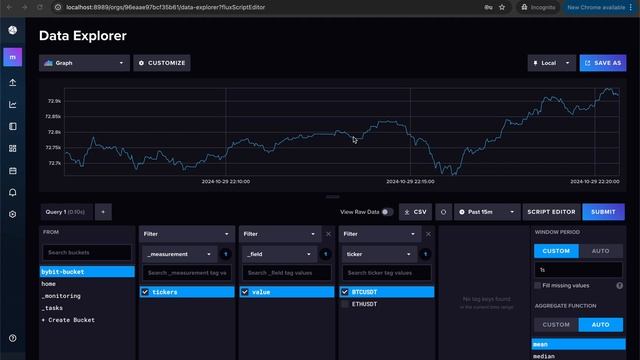Click the browser back arrow

[9, 7]
